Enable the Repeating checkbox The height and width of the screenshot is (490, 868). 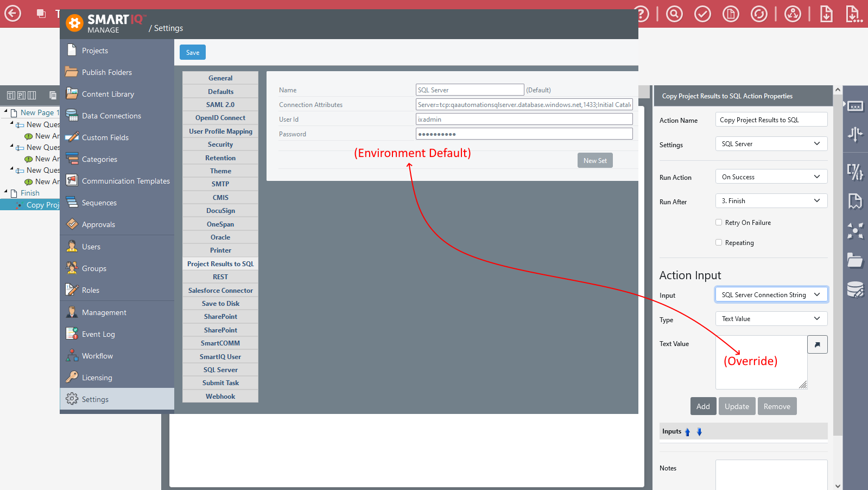click(719, 242)
